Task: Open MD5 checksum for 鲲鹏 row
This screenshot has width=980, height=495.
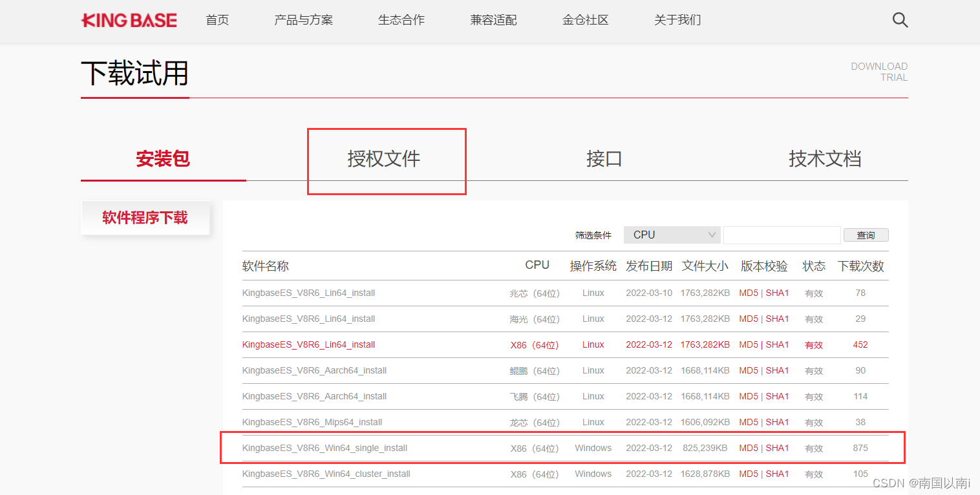Action: click(749, 370)
